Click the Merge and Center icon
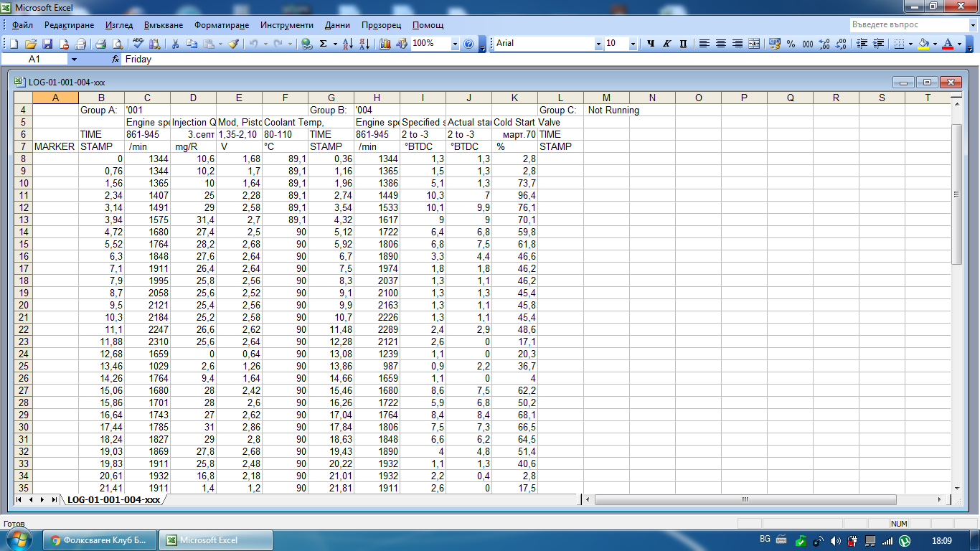The height and width of the screenshot is (551, 980). pyautogui.click(x=754, y=44)
